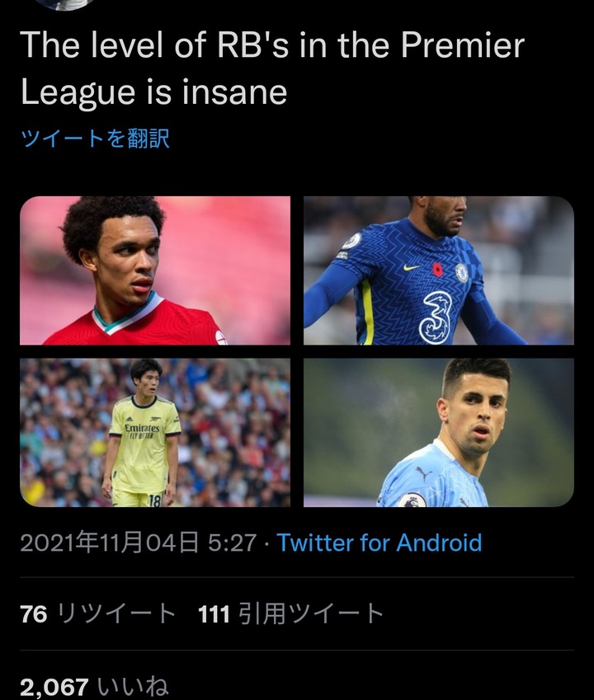Click the Twitter for Android source link

click(x=379, y=543)
